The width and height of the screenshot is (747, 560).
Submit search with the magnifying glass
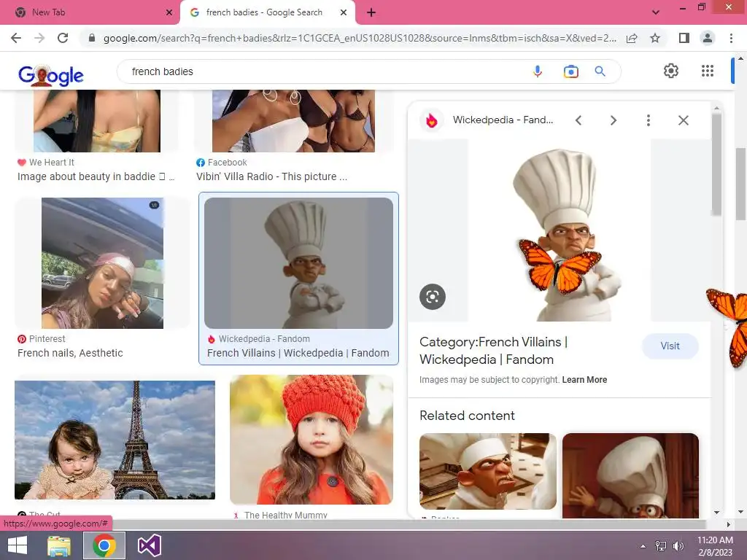(600, 71)
